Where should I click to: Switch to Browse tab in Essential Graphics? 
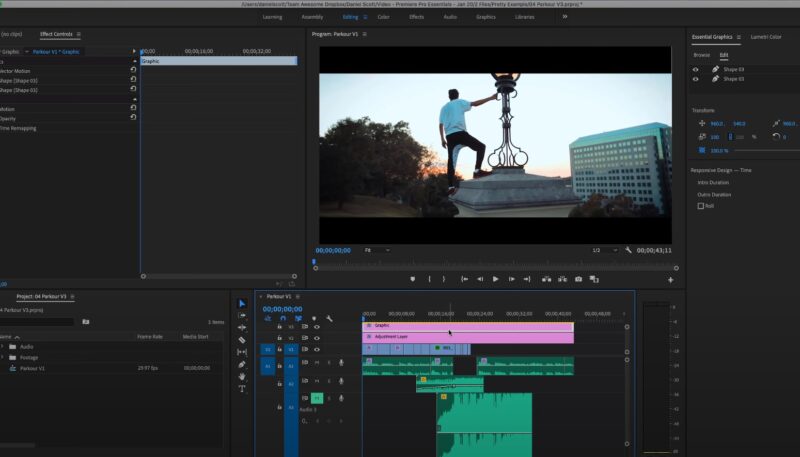pos(702,55)
